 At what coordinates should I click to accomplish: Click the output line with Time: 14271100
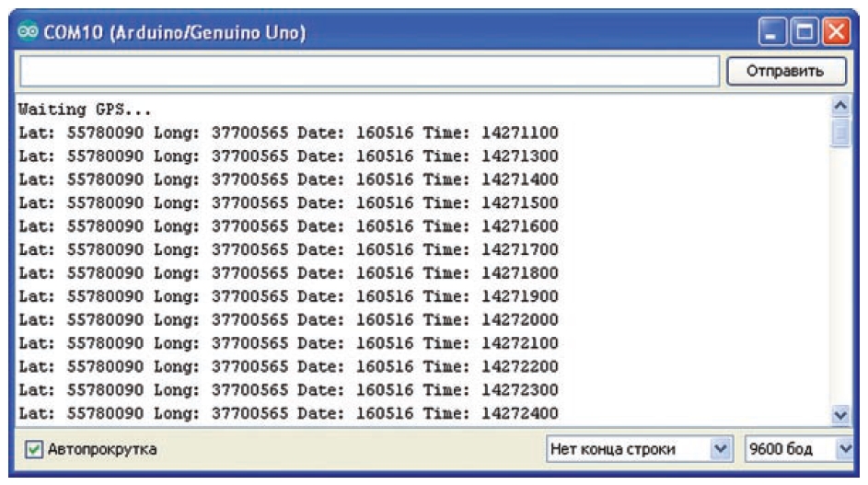(288, 133)
